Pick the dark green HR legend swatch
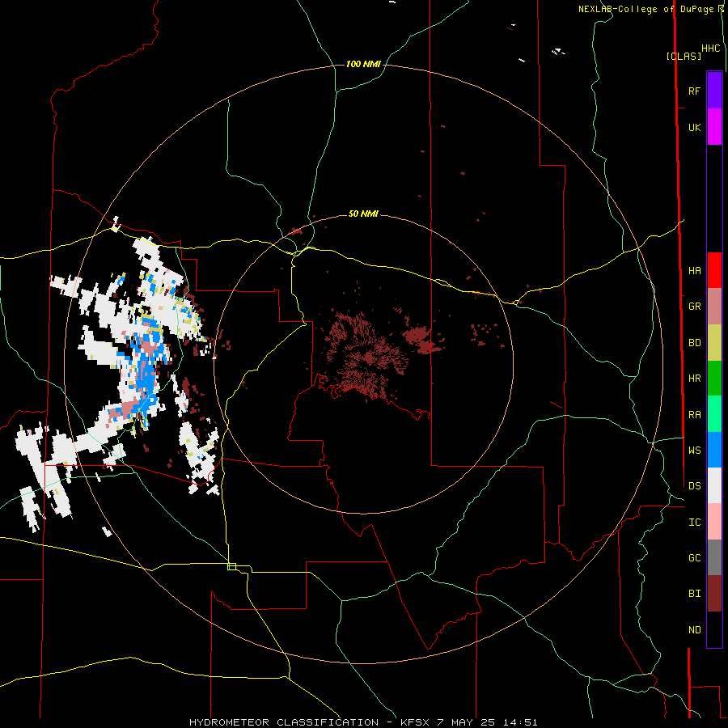The height and width of the screenshot is (728, 728). [714, 379]
